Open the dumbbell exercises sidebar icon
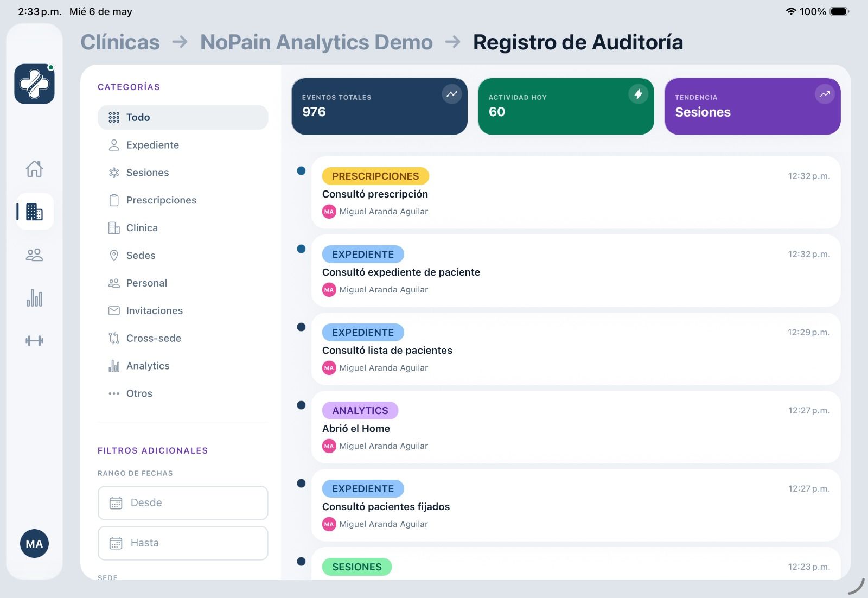 click(34, 341)
